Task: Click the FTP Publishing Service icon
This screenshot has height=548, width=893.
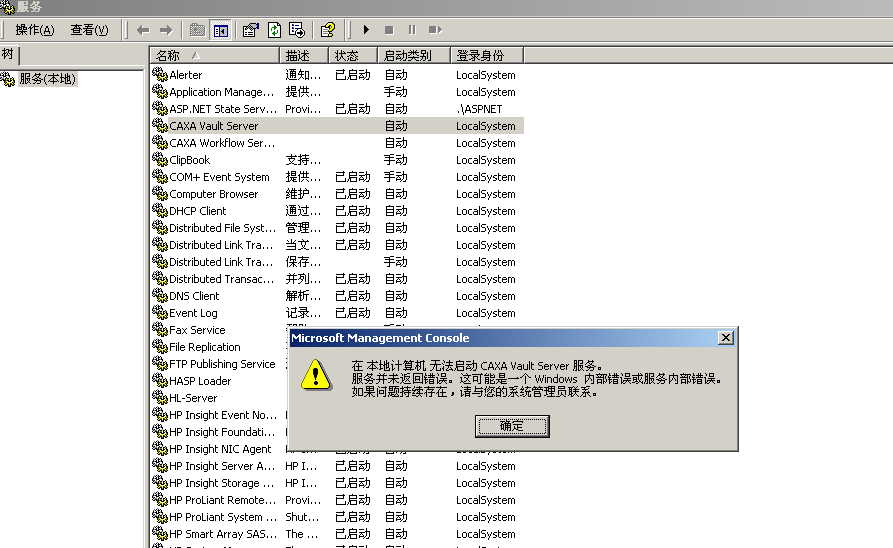Action: click(160, 363)
